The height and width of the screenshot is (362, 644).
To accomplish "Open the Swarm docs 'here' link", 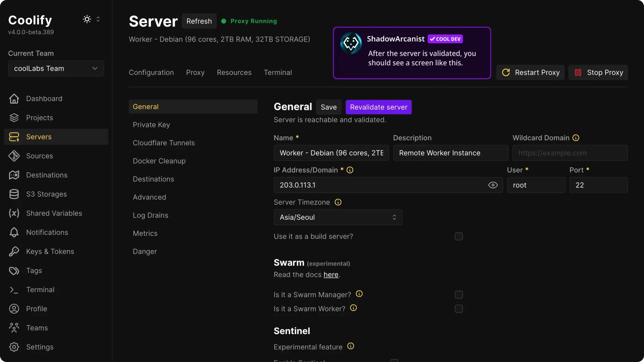I will coord(331,275).
